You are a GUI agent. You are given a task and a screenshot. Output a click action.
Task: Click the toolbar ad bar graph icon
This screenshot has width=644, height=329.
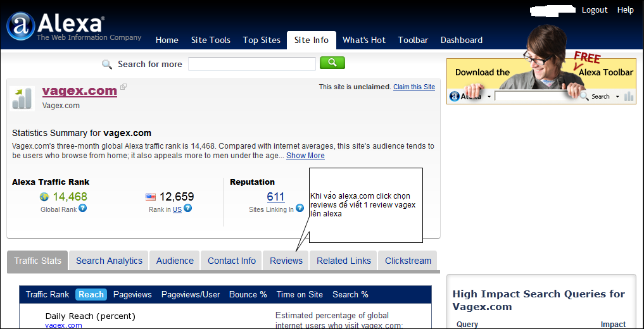click(x=628, y=96)
